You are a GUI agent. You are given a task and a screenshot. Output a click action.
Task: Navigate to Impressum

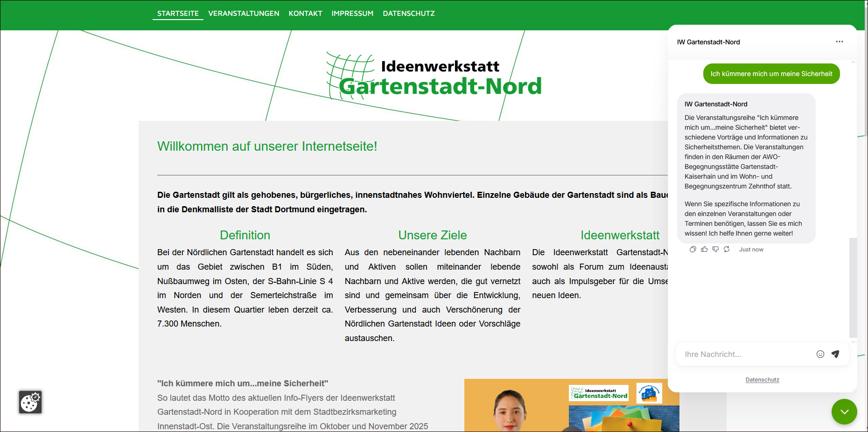click(352, 14)
